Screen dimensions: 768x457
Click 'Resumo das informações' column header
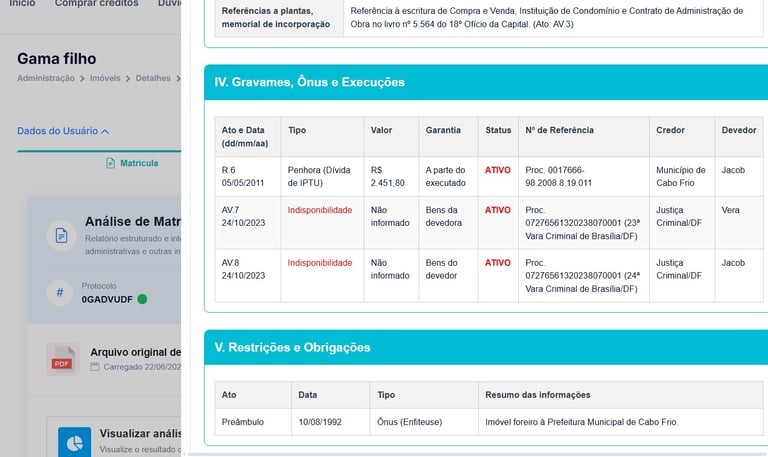click(x=621, y=395)
